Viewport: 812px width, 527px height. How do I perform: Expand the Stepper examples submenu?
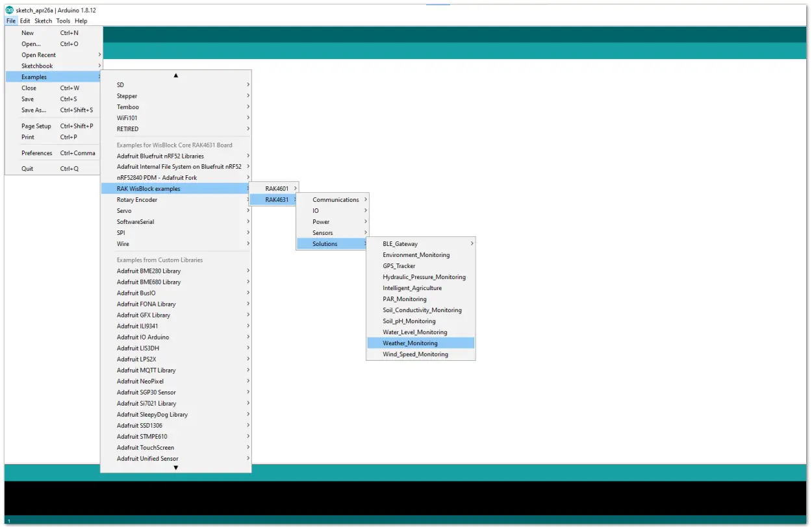175,96
